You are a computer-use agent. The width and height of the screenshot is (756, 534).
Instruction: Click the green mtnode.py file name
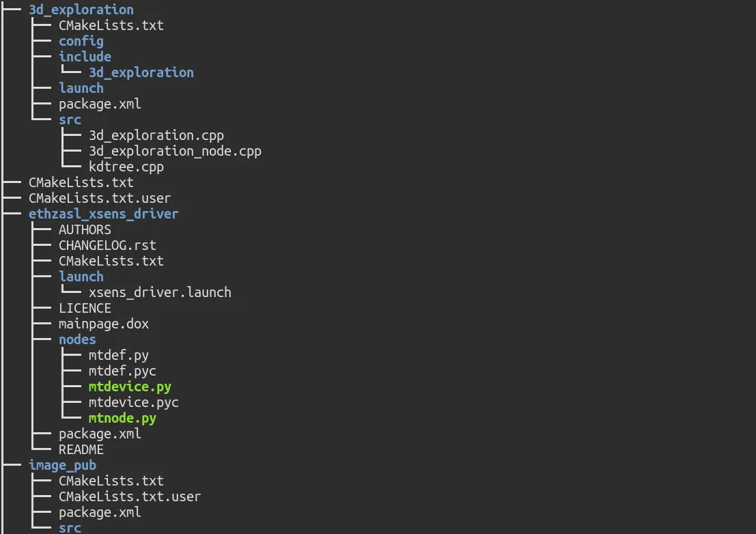pos(122,418)
